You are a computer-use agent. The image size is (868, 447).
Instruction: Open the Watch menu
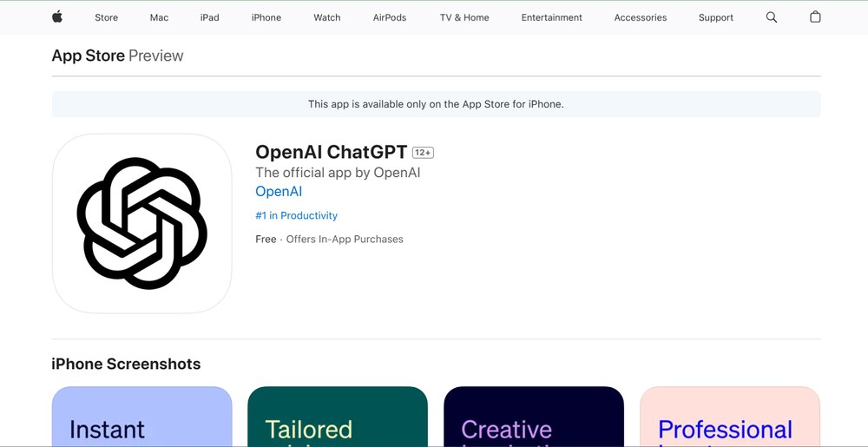pos(327,17)
